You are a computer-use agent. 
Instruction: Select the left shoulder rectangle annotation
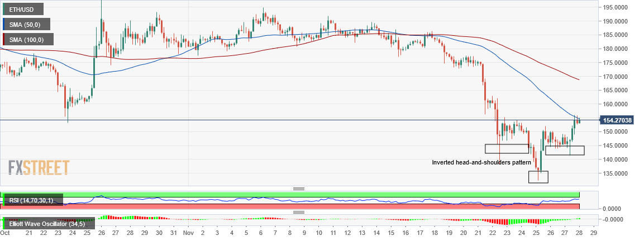507,149
